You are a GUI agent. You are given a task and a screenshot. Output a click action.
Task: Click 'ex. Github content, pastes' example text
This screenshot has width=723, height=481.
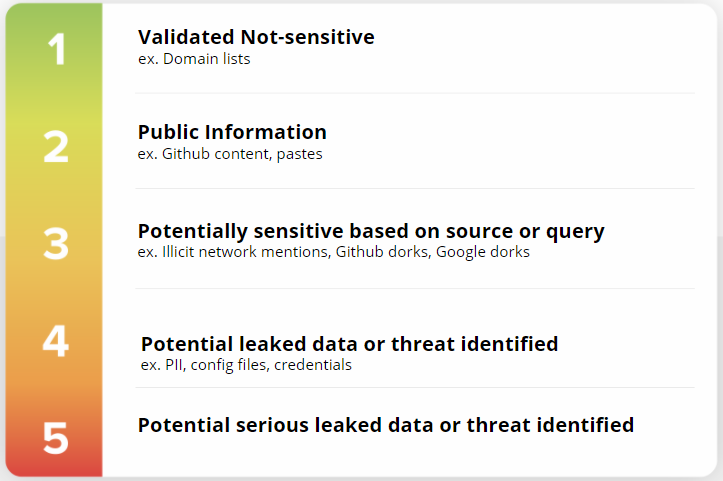(230, 154)
